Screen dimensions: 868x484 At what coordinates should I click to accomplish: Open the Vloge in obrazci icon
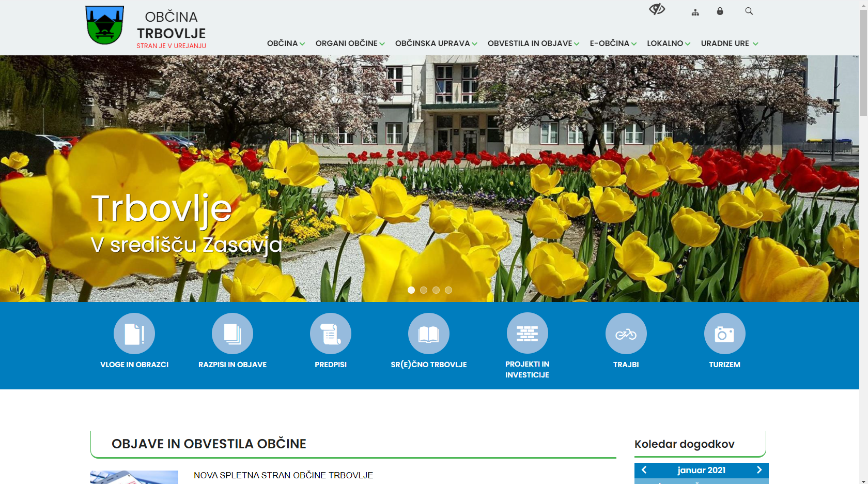[x=133, y=334]
